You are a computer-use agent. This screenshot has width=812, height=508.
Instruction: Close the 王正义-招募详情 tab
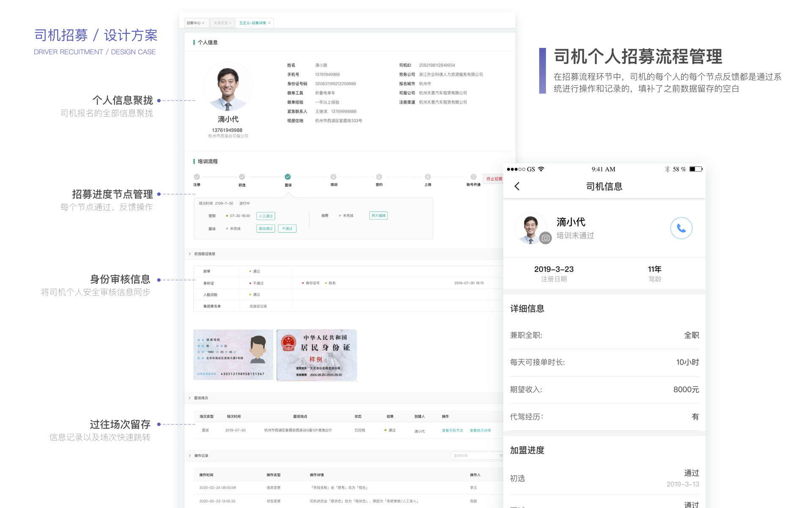click(x=269, y=23)
